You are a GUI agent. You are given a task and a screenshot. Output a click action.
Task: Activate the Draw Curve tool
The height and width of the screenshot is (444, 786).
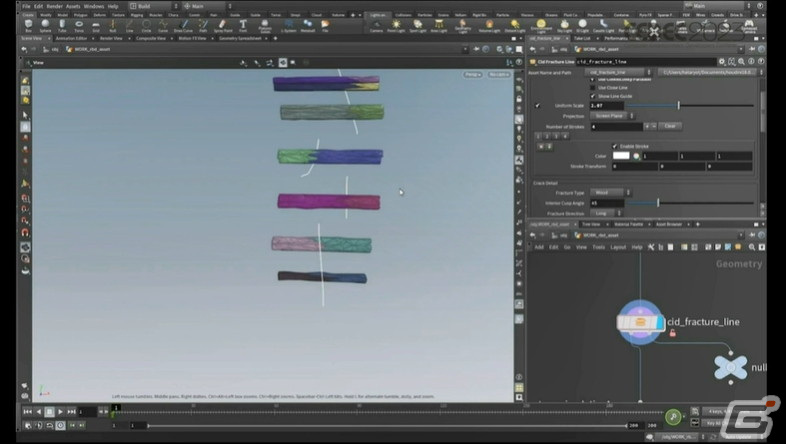[x=183, y=25]
